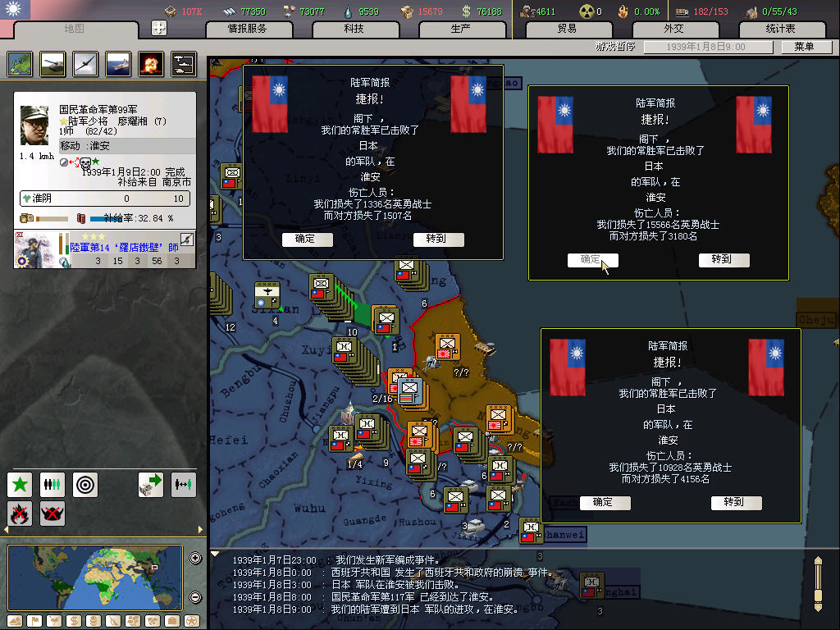Open the map overview mode icon
Image resolution: width=840 pixels, height=630 pixels.
[x=20, y=64]
